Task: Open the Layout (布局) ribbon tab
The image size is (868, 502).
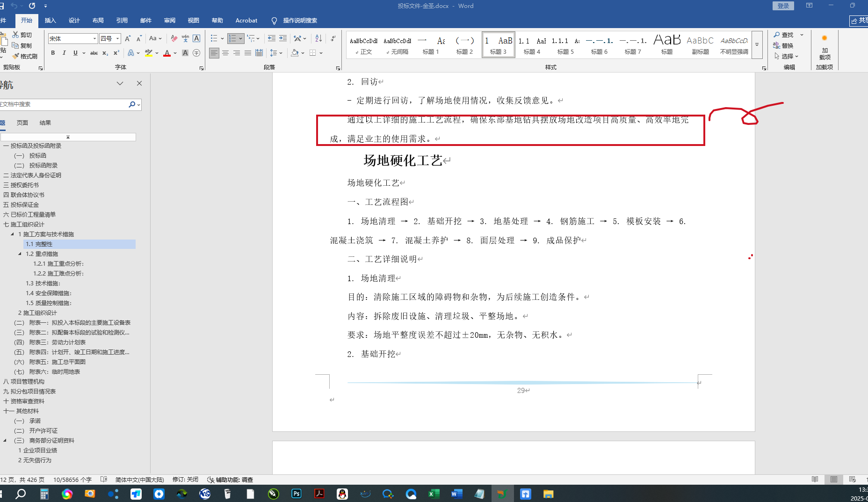Action: click(x=98, y=20)
